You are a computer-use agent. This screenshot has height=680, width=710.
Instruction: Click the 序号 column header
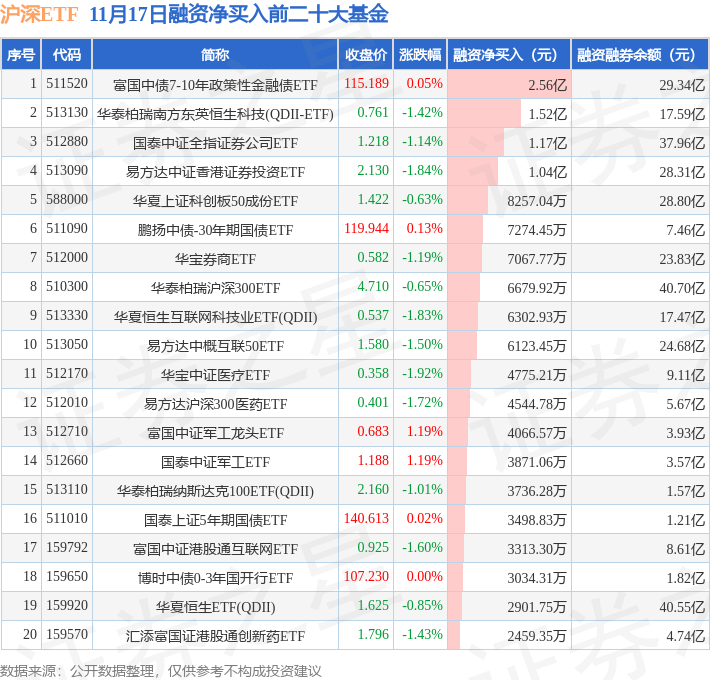click(21, 55)
